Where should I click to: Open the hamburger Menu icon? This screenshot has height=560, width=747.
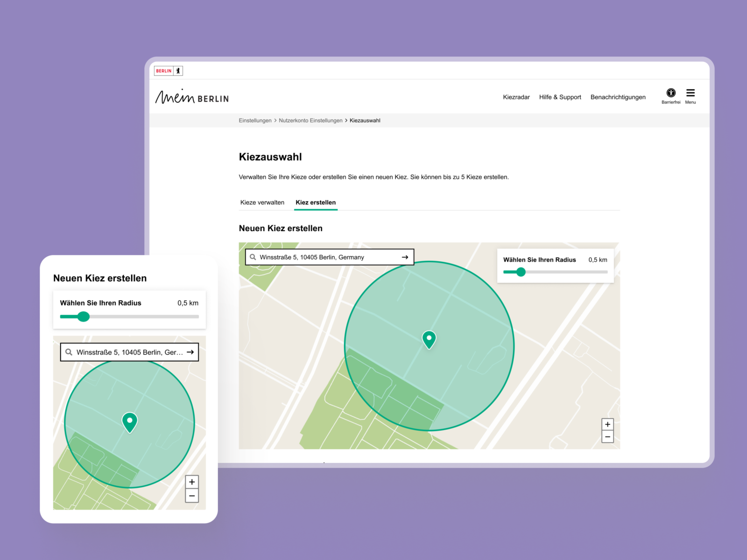coord(691,93)
